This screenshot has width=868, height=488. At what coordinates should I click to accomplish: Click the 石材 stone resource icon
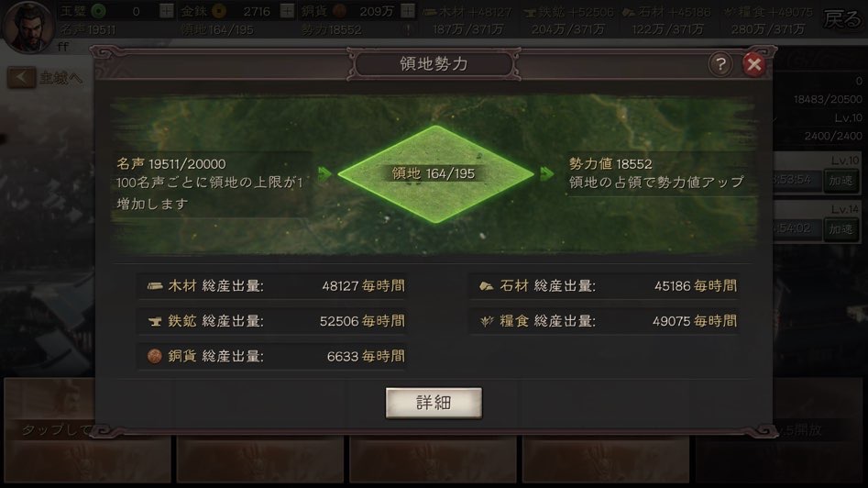(486, 286)
